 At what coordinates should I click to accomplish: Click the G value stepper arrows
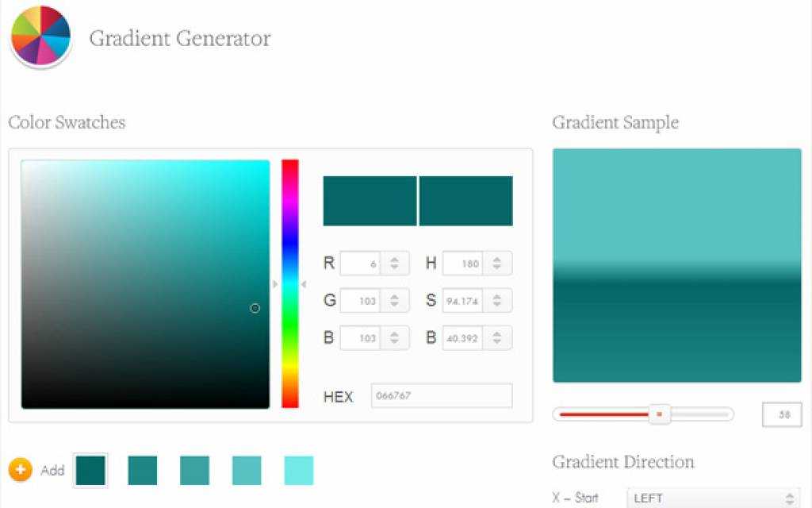tap(395, 301)
